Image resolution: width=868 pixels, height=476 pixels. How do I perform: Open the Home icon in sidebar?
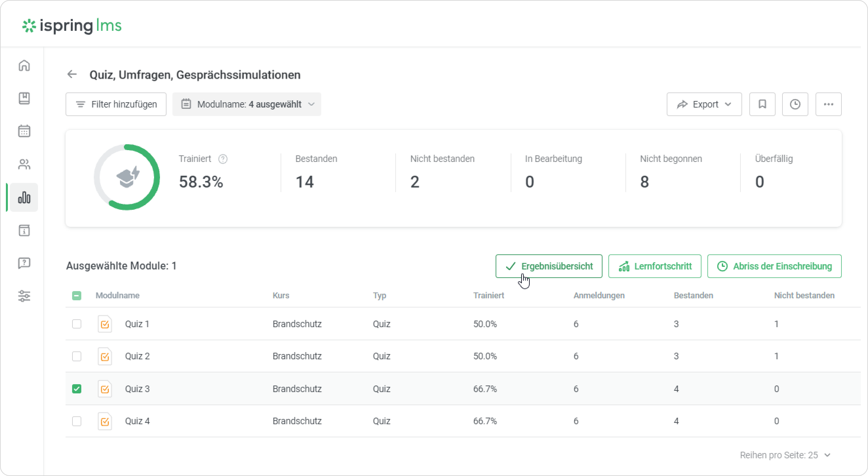[24, 65]
